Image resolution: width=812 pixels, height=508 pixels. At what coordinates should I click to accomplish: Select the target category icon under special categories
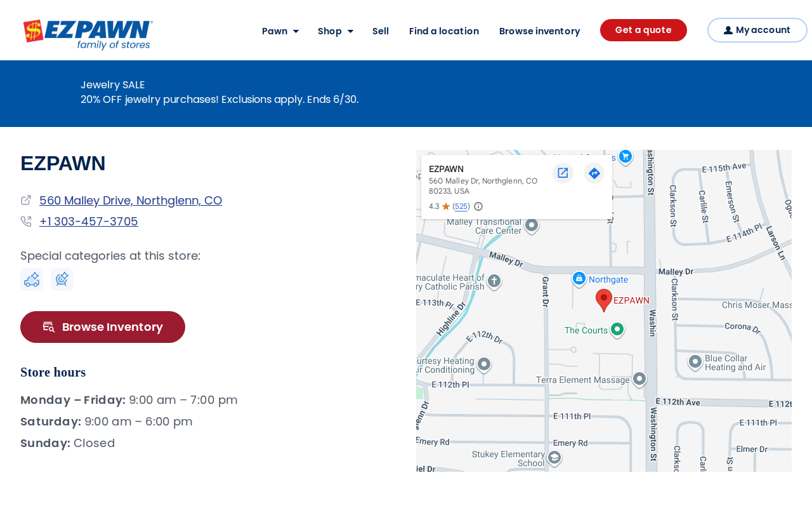pos(62,279)
